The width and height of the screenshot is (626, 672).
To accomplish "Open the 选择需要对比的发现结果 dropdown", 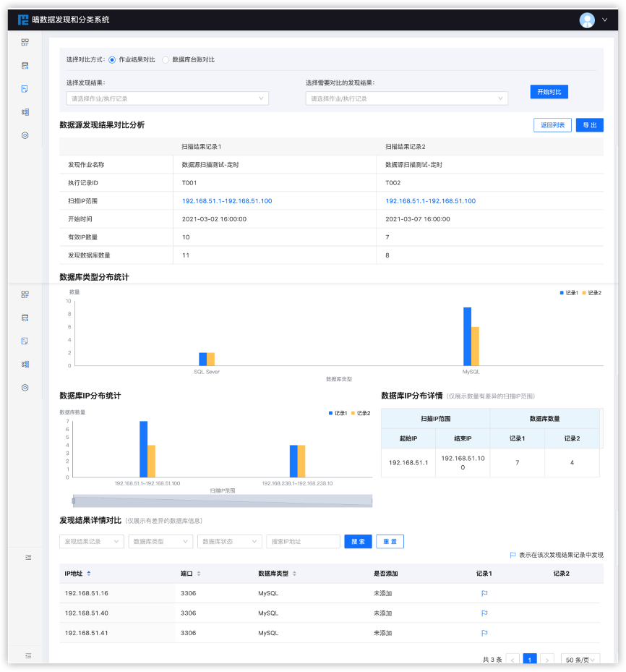I will tap(406, 98).
